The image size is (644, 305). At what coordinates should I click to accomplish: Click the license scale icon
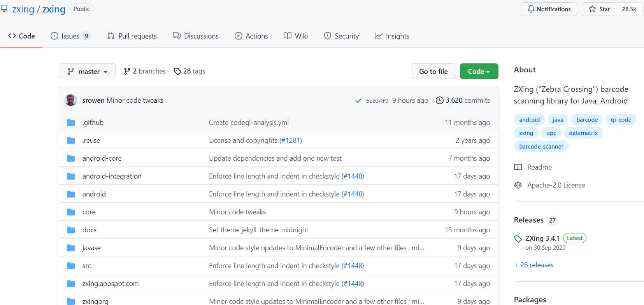[x=518, y=185]
